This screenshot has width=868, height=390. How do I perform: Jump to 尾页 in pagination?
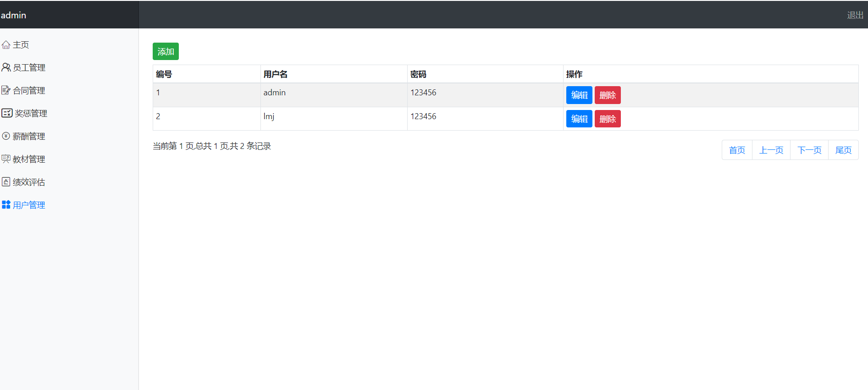pos(843,150)
